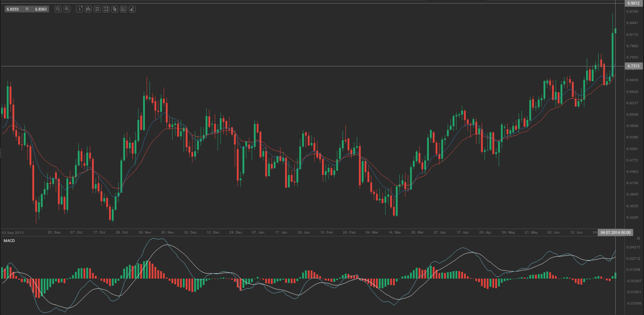This screenshot has height=315, width=644.
Task: Click the 6.7313 price level marker
Action: click(x=633, y=66)
